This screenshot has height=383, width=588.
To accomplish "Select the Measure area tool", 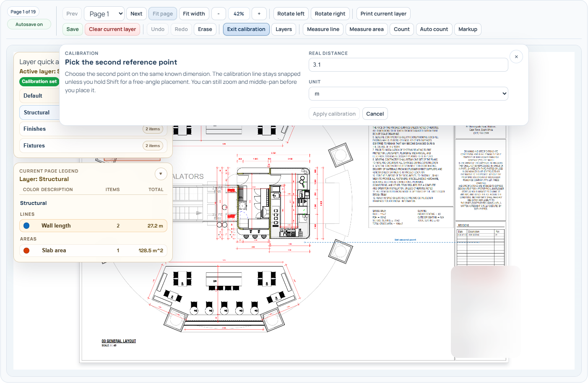I will (x=367, y=29).
